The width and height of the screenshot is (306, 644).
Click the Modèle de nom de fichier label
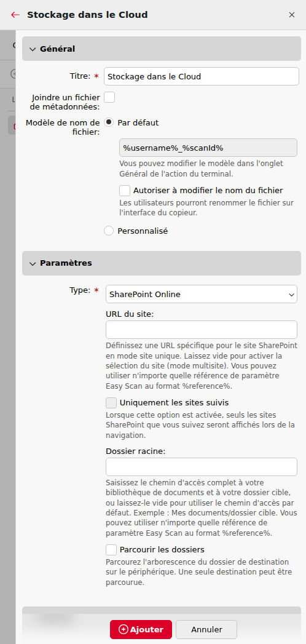pos(62,127)
